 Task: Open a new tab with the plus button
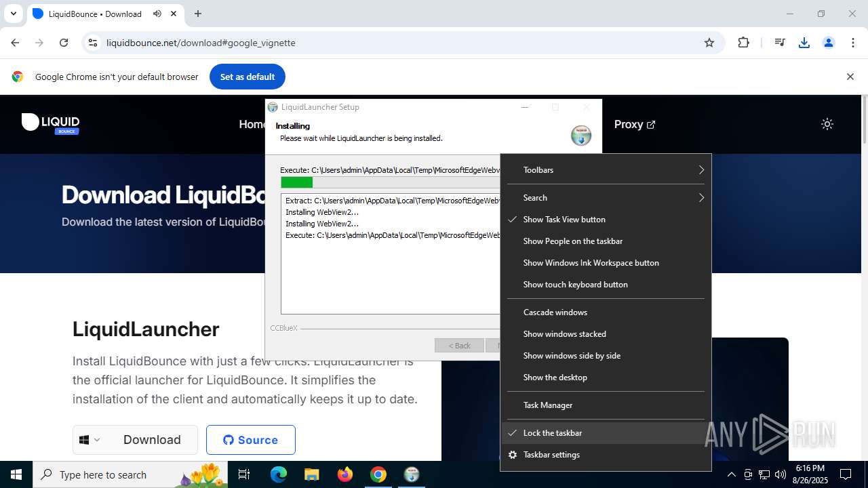(198, 14)
